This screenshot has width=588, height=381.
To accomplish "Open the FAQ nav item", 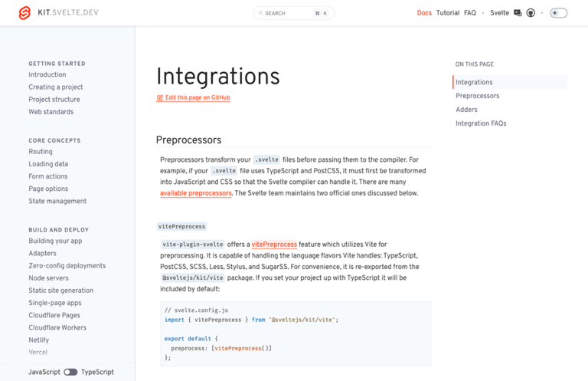I will [470, 13].
